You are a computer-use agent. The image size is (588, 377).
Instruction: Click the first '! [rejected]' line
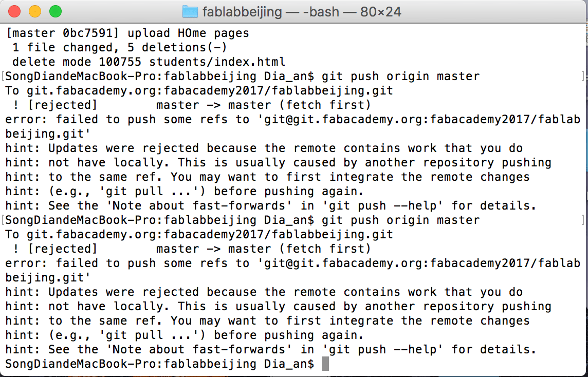click(x=192, y=105)
